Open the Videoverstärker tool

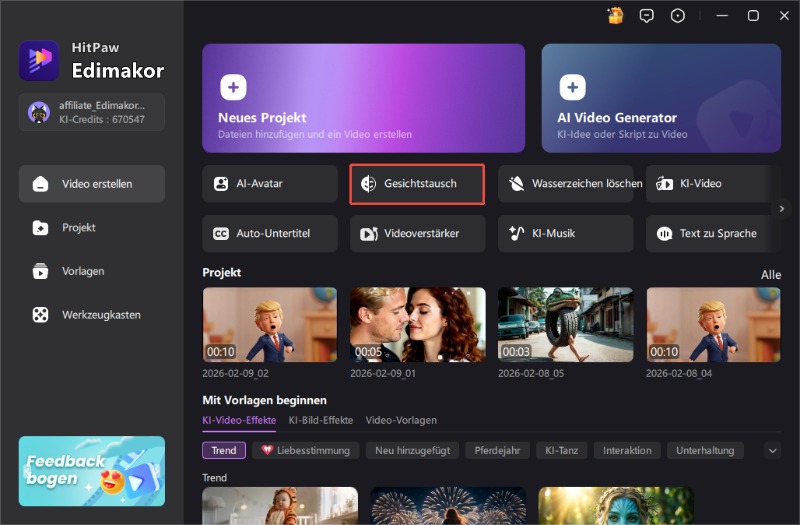417,233
